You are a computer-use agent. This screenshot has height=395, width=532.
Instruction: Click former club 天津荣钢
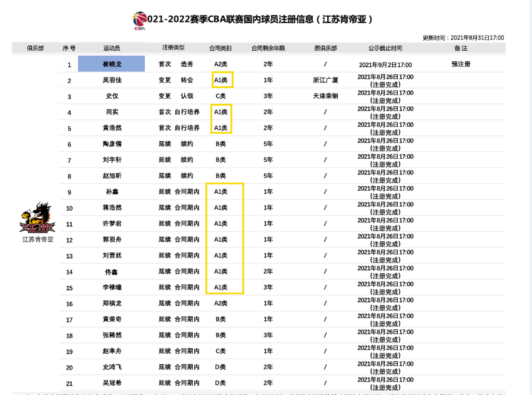coord(325,96)
